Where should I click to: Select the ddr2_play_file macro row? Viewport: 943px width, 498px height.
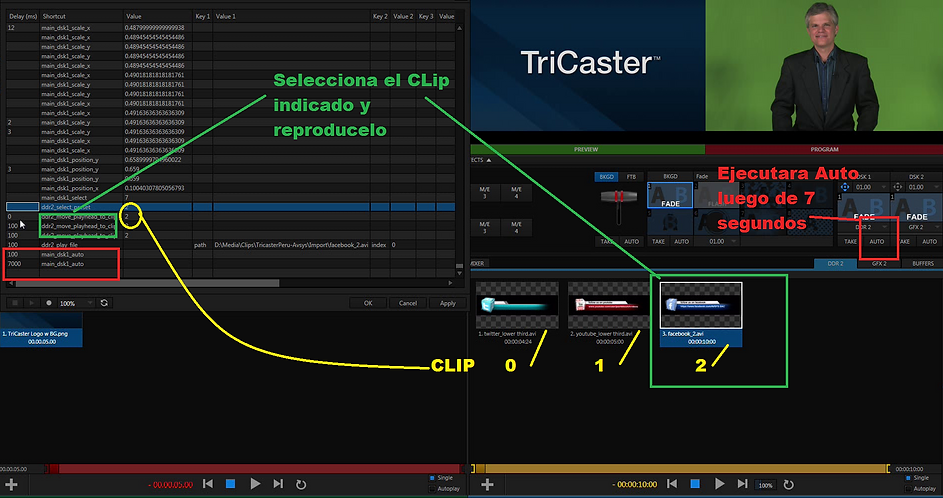(230, 245)
